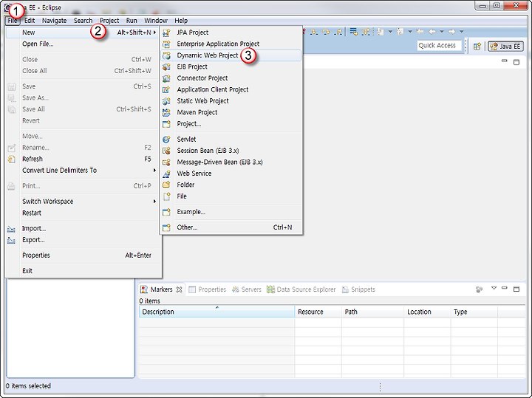Click the Forward navigation arrow icon
The height and width of the screenshot is (398, 532).
[451, 32]
